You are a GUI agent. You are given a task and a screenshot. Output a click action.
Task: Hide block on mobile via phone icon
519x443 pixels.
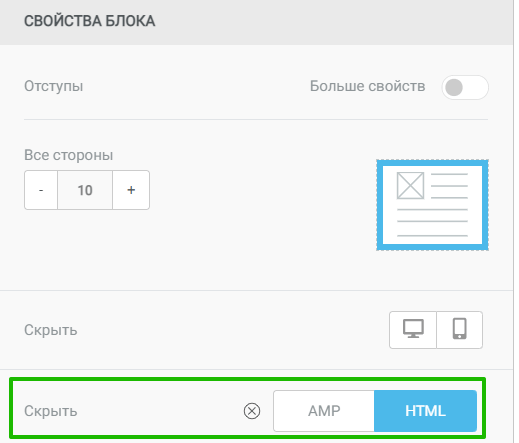tap(460, 330)
